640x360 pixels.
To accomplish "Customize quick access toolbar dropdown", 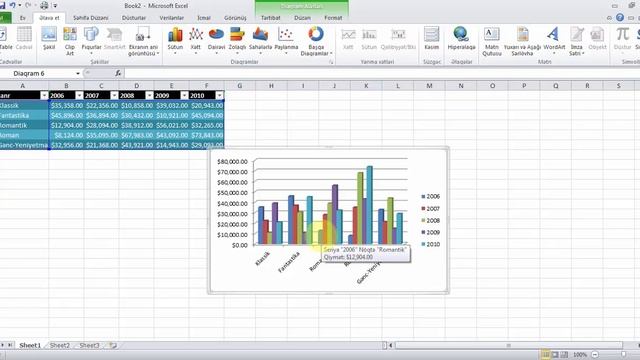I will coord(55,6).
